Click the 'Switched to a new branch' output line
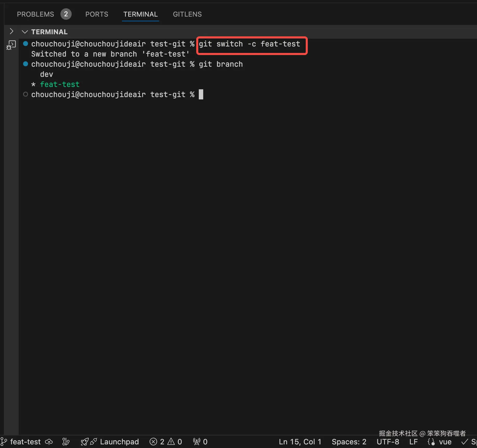 tap(110, 54)
